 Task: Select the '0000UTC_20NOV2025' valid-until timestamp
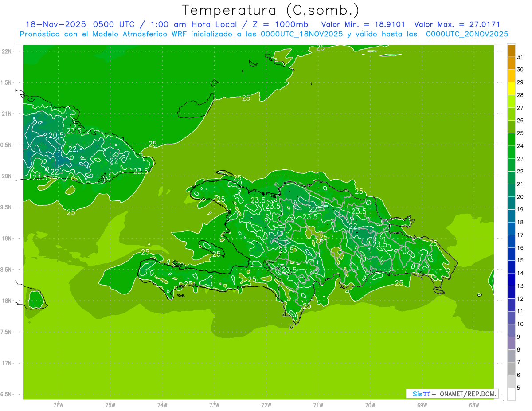tap(467, 34)
